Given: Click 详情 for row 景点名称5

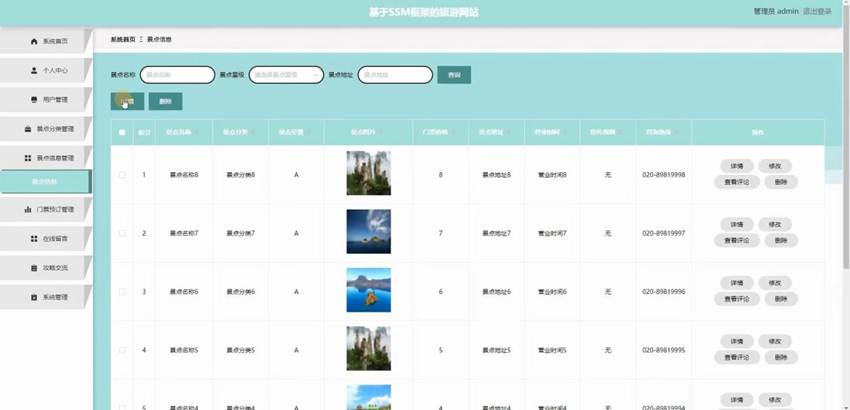Looking at the screenshot, I should [737, 342].
